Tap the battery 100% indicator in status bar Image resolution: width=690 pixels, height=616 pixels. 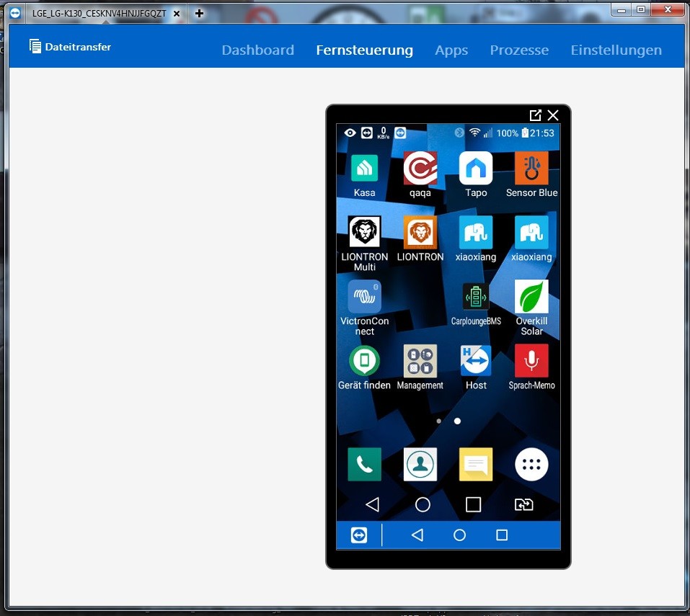(513, 133)
